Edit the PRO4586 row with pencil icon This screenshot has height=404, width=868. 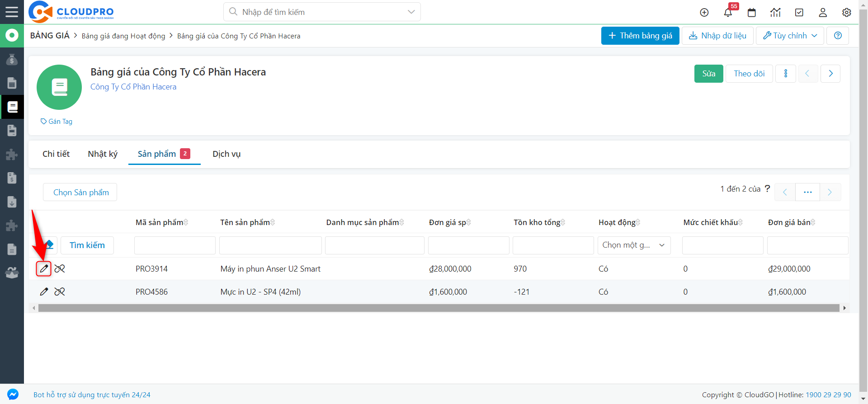44,292
